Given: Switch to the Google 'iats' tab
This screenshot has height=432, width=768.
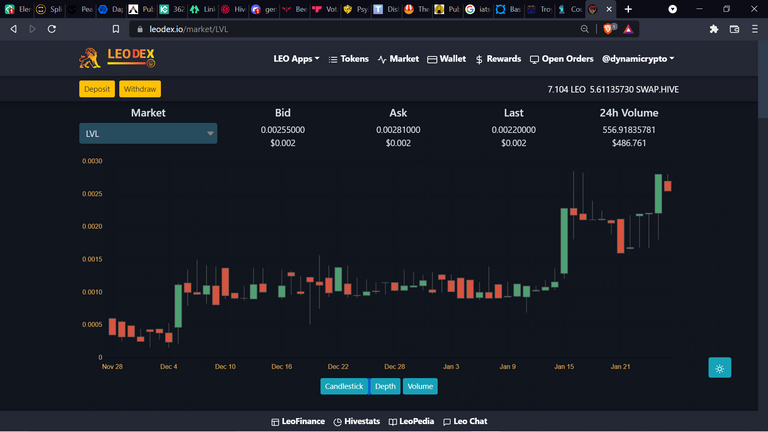Looking at the screenshot, I should (478, 9).
